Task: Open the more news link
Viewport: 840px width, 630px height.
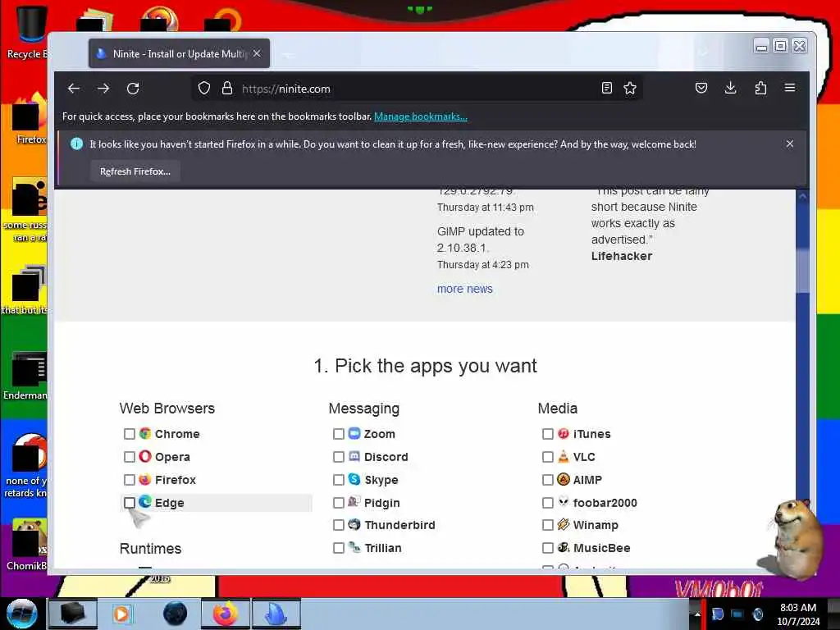Action: 464,289
